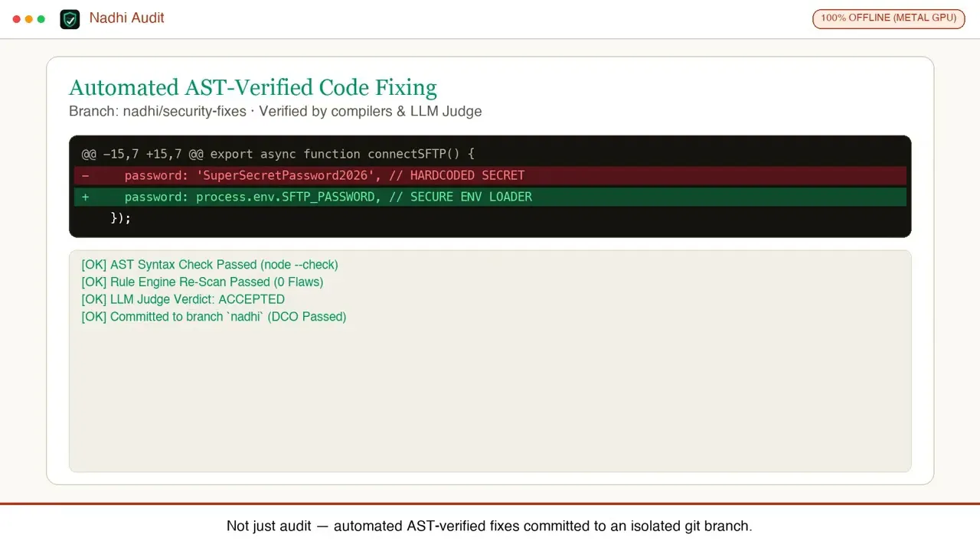This screenshot has width=980, height=551.
Task: Click the branch nadhi/security-fixes subtitle
Action: coord(276,111)
